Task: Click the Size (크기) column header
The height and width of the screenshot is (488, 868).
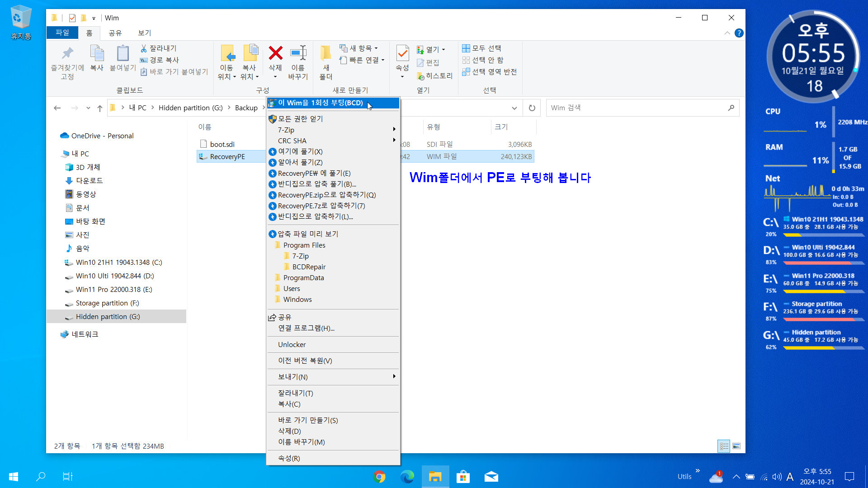Action: [x=501, y=127]
